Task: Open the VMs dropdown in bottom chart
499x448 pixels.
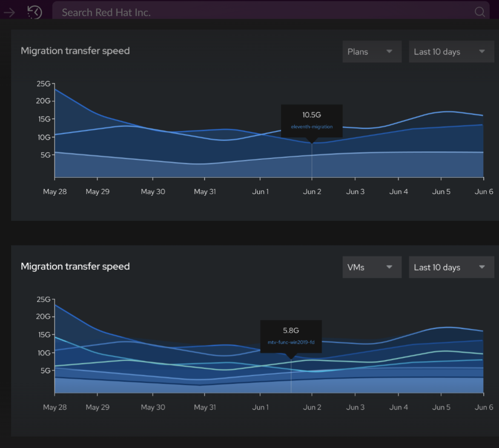Action: tap(372, 268)
